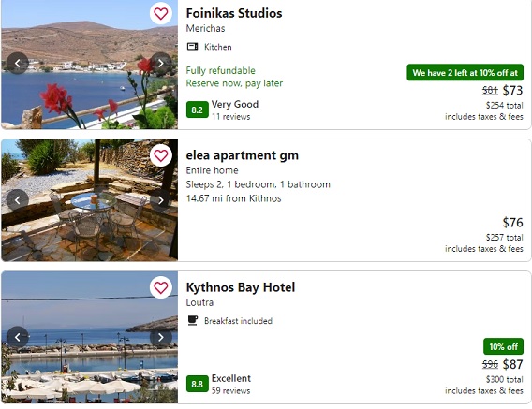Image resolution: width=532 pixels, height=409 pixels.
Task: Click the Kitchen amenity icon
Action: pos(192,47)
